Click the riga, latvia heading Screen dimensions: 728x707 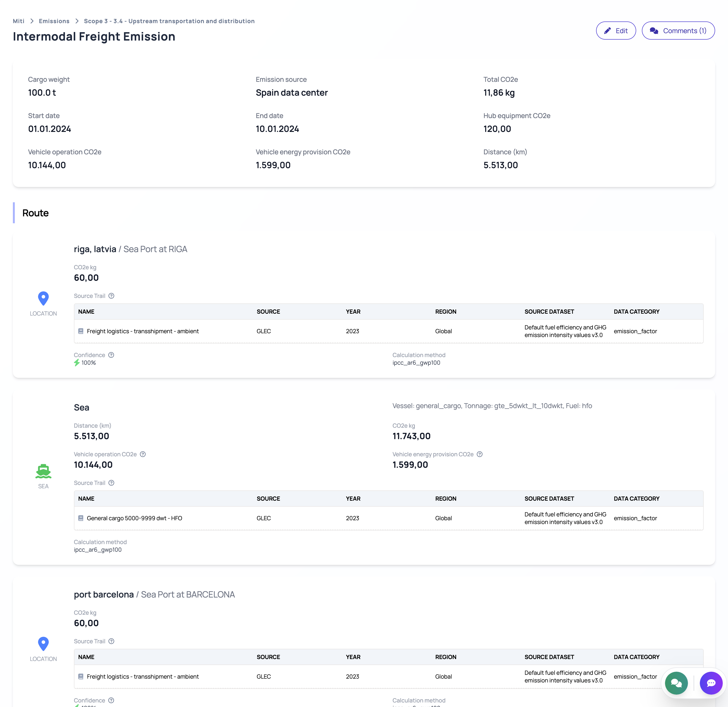(x=95, y=249)
